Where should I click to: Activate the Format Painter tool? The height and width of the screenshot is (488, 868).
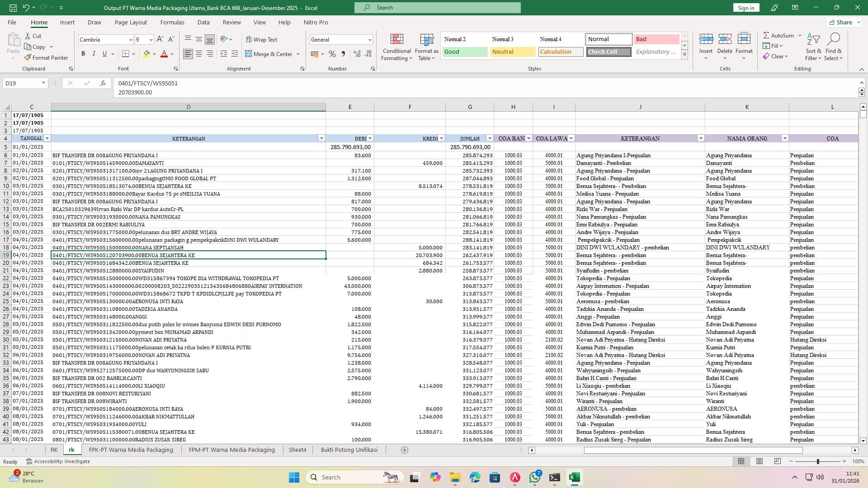(47, 57)
